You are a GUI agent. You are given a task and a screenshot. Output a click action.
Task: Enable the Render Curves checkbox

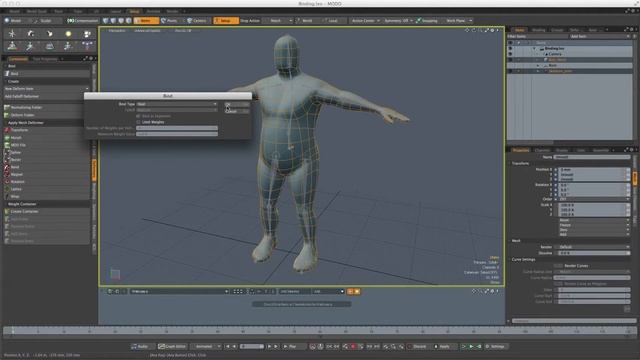pos(558,266)
